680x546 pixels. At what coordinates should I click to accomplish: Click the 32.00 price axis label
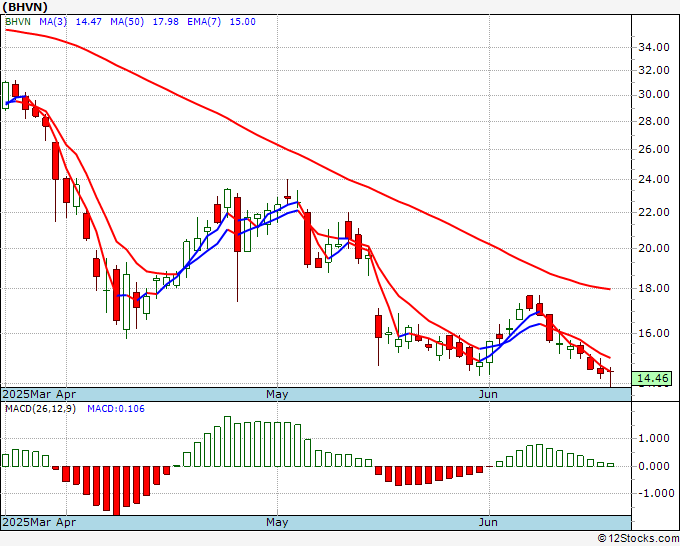pos(654,70)
